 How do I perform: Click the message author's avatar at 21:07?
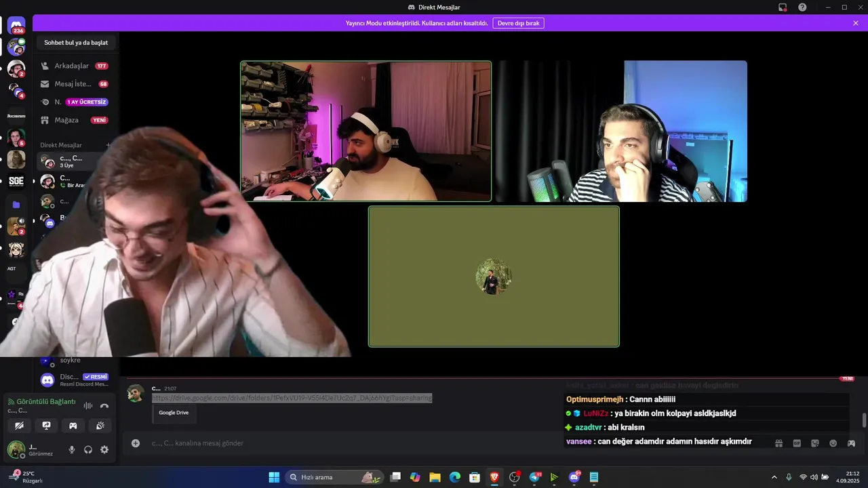coord(136,393)
